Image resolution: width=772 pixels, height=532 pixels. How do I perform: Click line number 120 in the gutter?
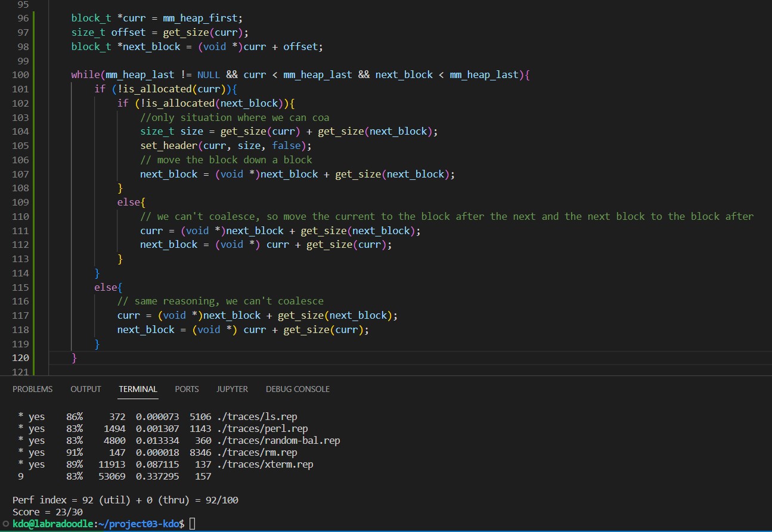20,357
